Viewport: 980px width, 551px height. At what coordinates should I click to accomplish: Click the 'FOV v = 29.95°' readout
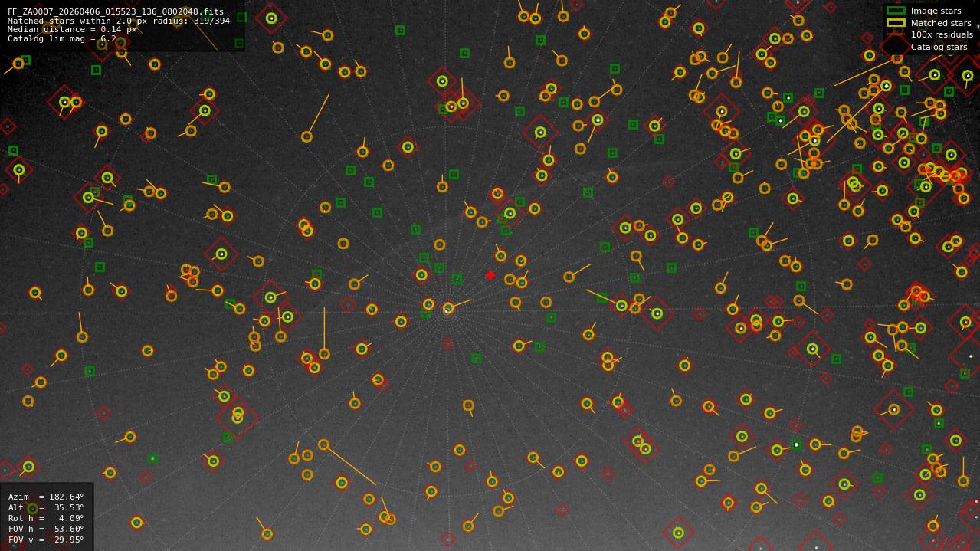(46, 540)
